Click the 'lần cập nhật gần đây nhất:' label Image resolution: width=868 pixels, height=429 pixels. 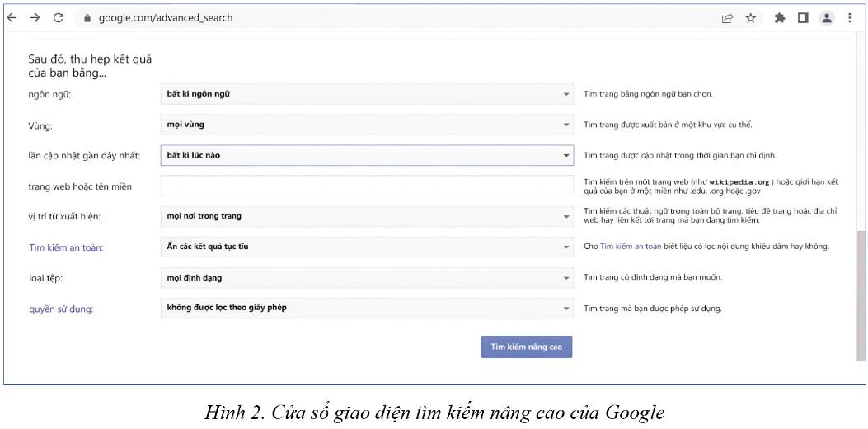pos(84,156)
